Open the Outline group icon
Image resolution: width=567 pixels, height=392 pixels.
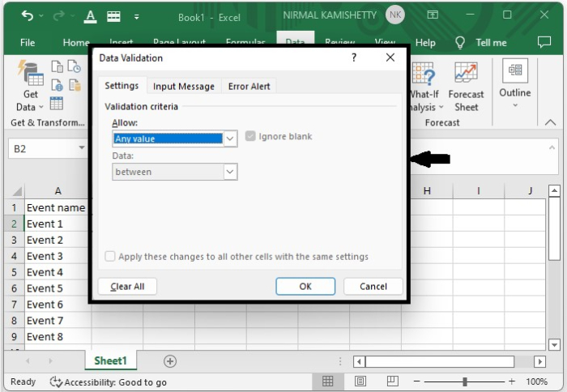click(515, 70)
